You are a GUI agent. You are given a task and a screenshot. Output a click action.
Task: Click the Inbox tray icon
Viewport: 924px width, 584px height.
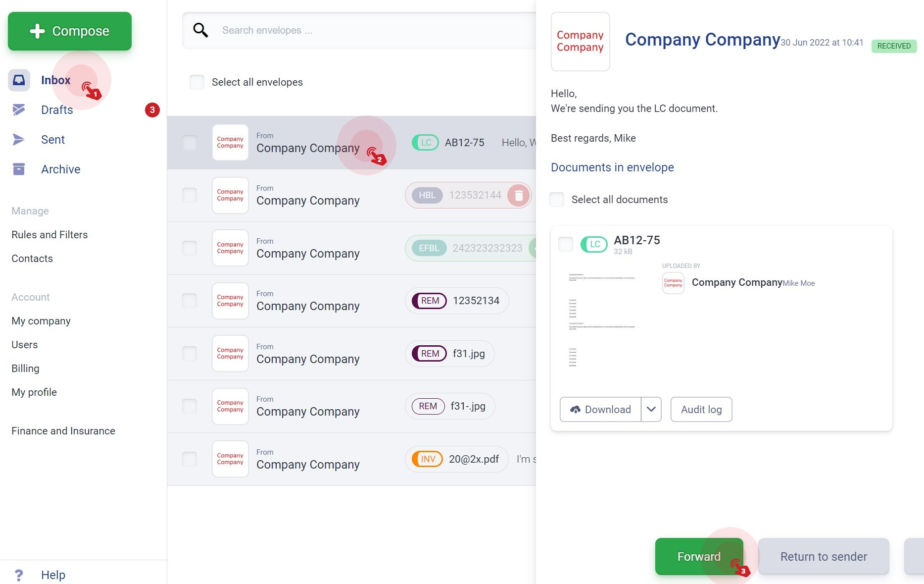coord(19,80)
